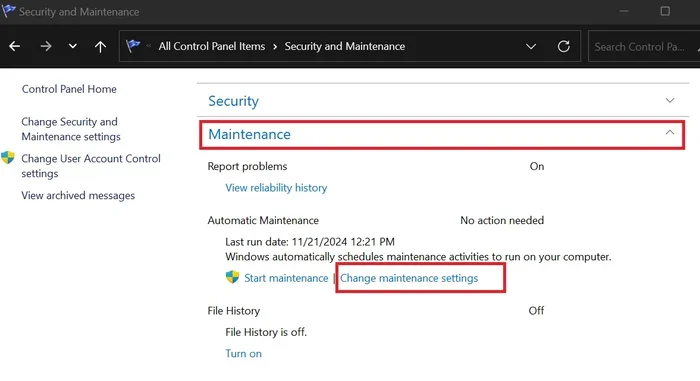The width and height of the screenshot is (700, 381).
Task: Click Start maintenance link
Action: [x=286, y=278]
